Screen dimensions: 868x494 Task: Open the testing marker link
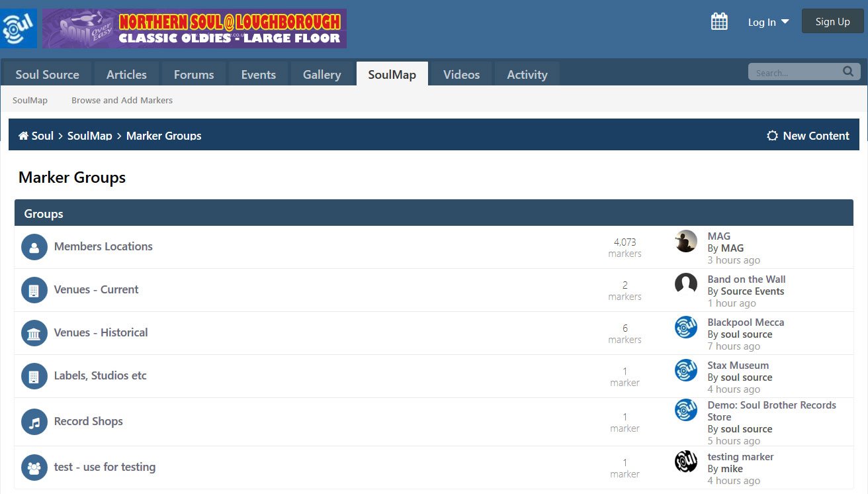[740, 456]
